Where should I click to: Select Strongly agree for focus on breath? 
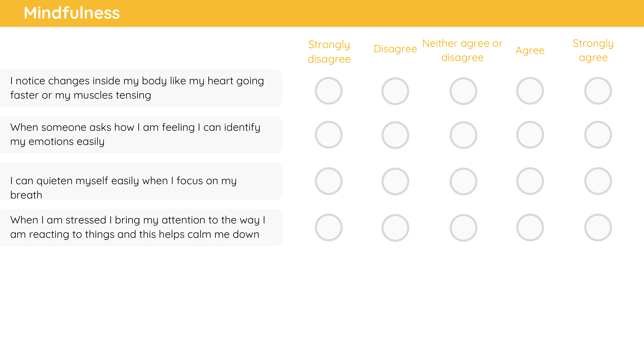(598, 181)
